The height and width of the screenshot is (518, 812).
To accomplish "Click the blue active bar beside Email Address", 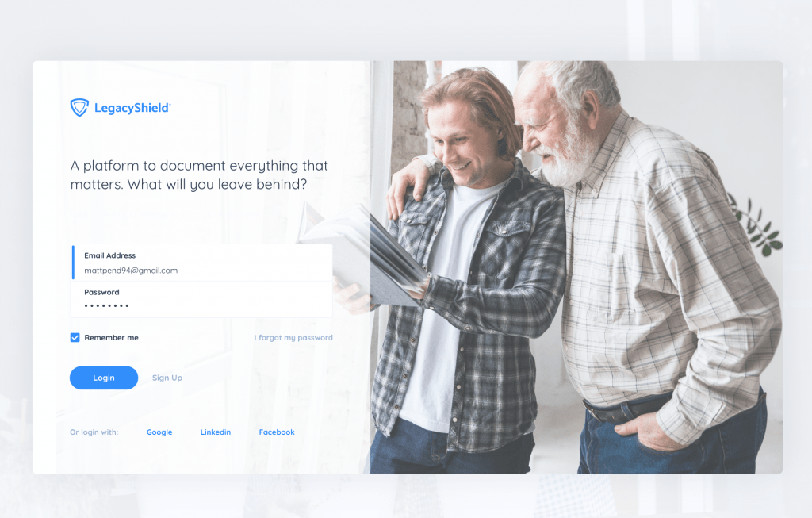I will coord(73,262).
